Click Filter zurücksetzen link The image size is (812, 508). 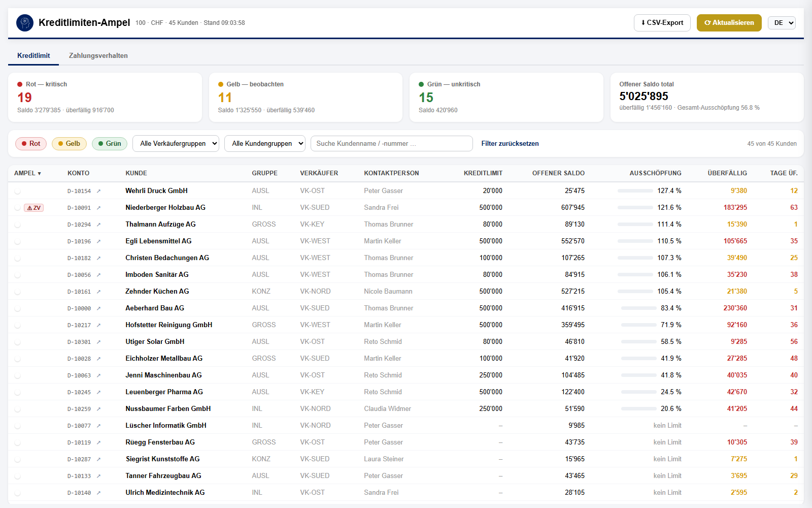pyautogui.click(x=510, y=144)
